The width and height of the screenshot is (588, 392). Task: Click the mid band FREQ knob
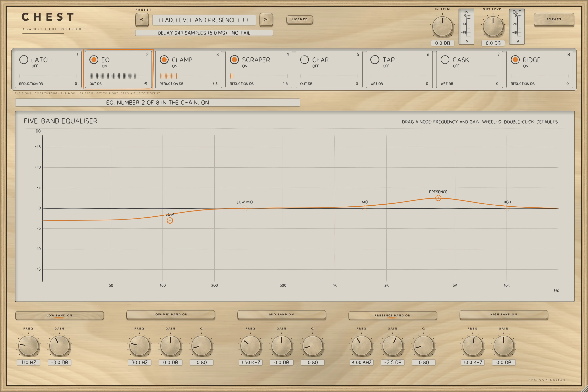[251, 346]
